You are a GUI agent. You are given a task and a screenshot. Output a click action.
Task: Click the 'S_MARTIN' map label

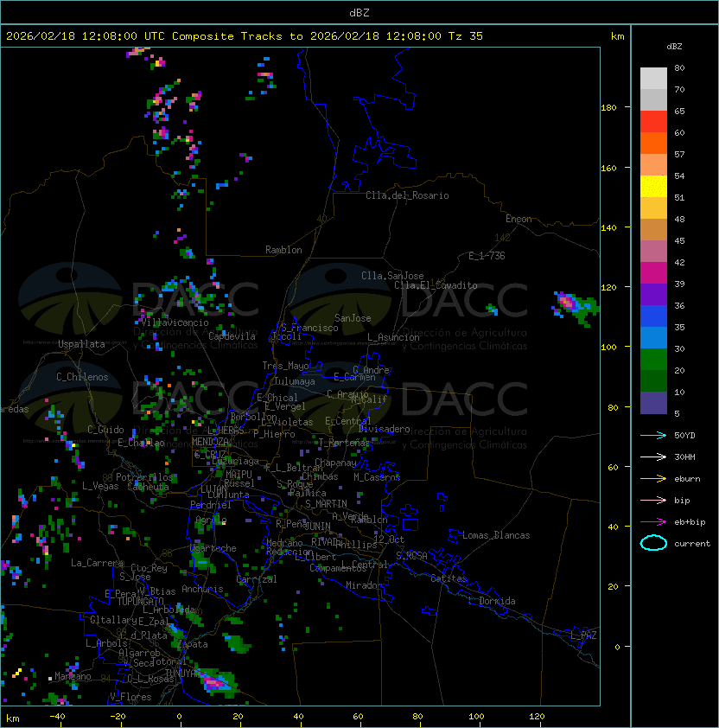(327, 504)
